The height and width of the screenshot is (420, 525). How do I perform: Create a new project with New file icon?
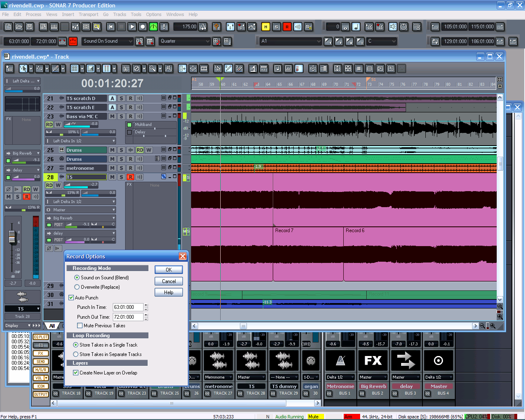coord(8,27)
